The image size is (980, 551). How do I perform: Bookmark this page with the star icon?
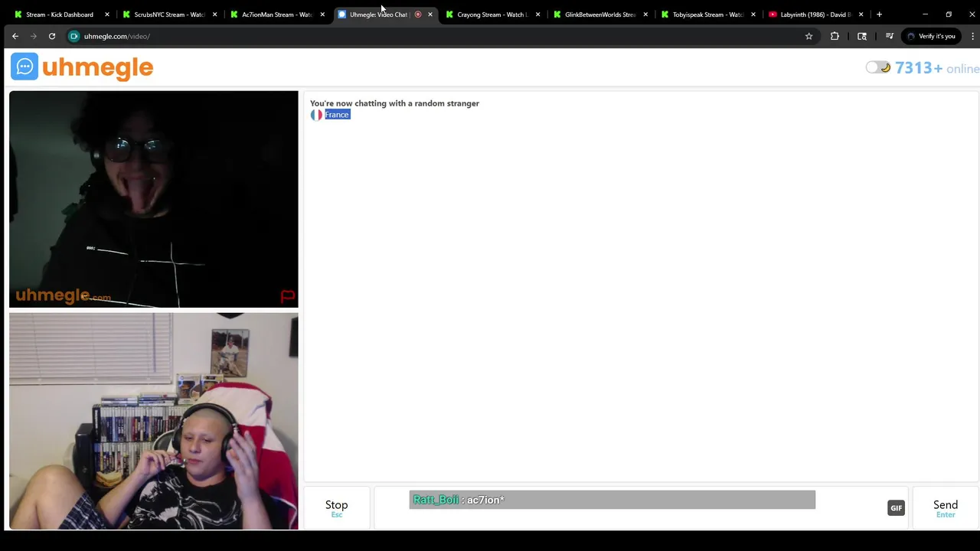pos(808,36)
